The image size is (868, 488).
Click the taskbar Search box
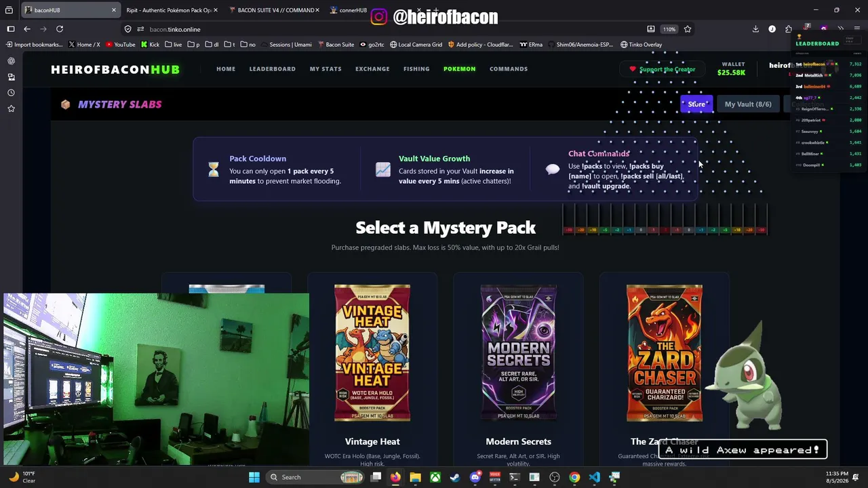315,477
